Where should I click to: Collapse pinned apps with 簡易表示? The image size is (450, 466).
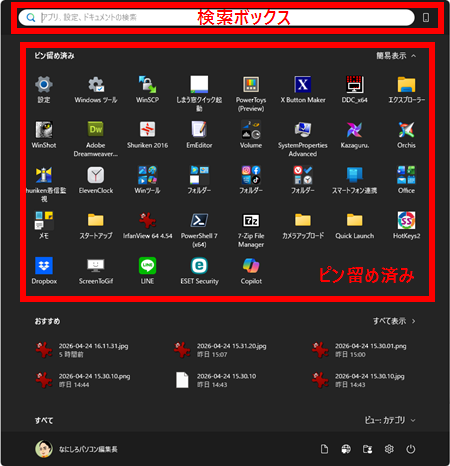tap(396, 56)
